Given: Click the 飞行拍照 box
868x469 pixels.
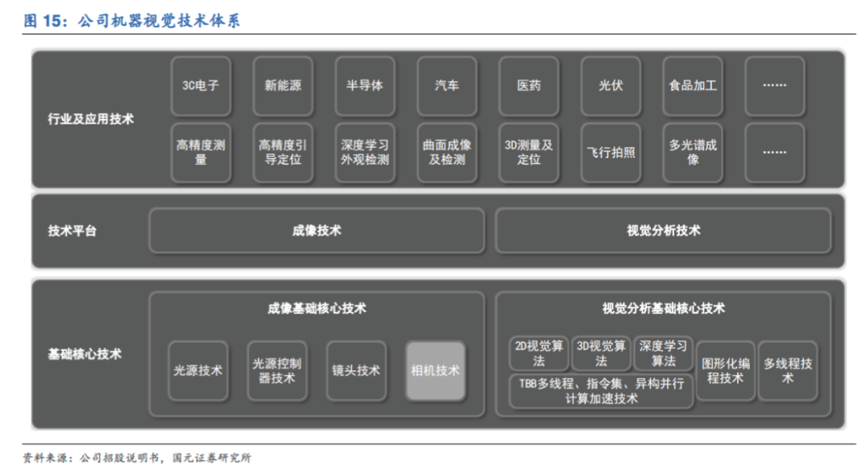Looking at the screenshot, I should coord(611,153).
